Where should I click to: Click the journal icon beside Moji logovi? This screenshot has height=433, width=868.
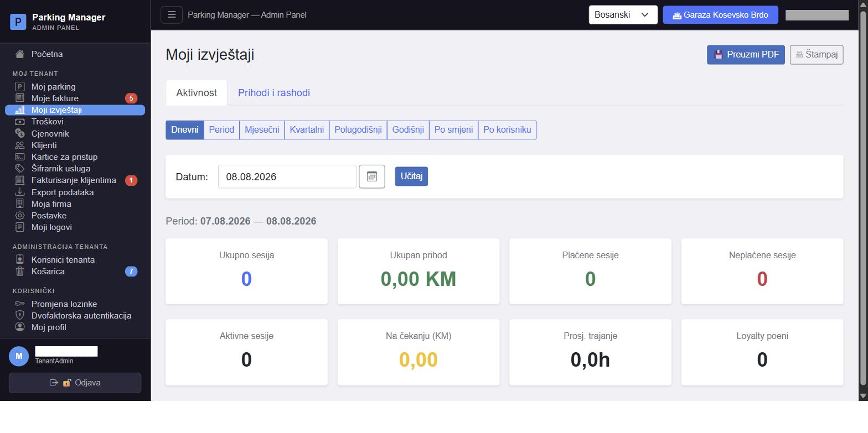(x=20, y=227)
